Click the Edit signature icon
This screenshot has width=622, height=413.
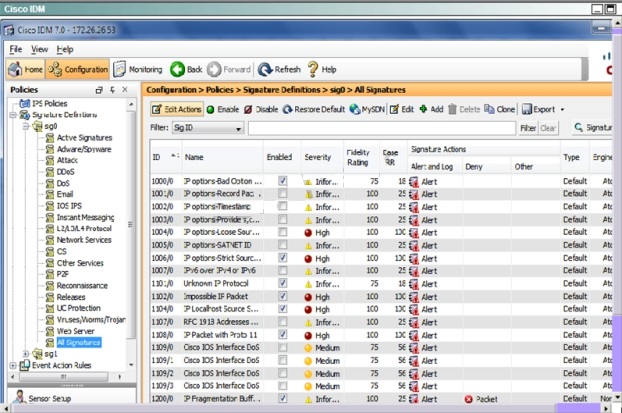click(x=394, y=109)
